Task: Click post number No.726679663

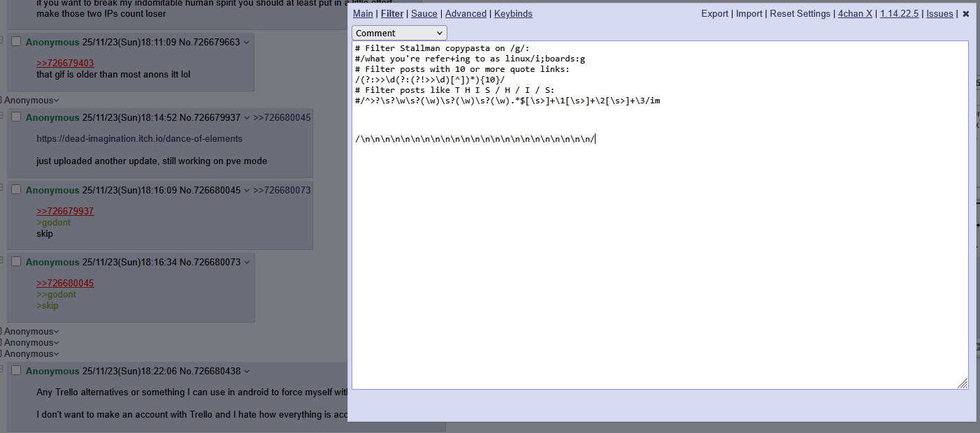Action: pos(210,42)
